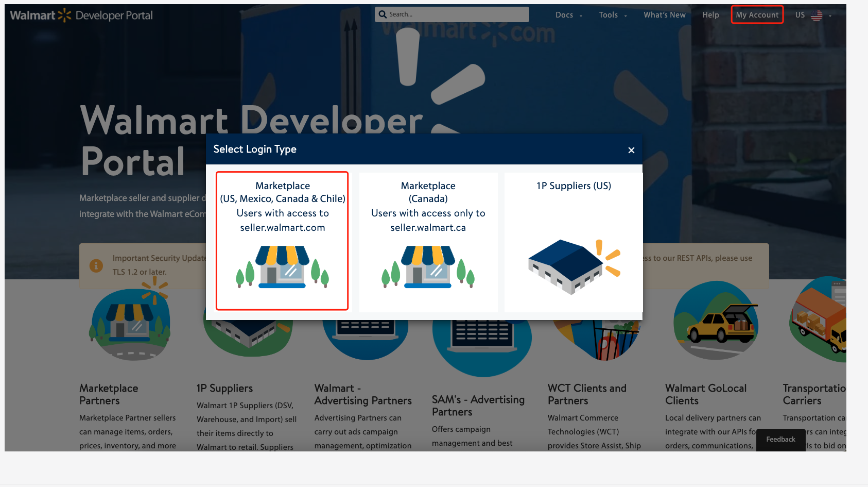Viewport: 868px width, 487px height.
Task: Open Marketplace Partners heading link
Action: point(109,394)
